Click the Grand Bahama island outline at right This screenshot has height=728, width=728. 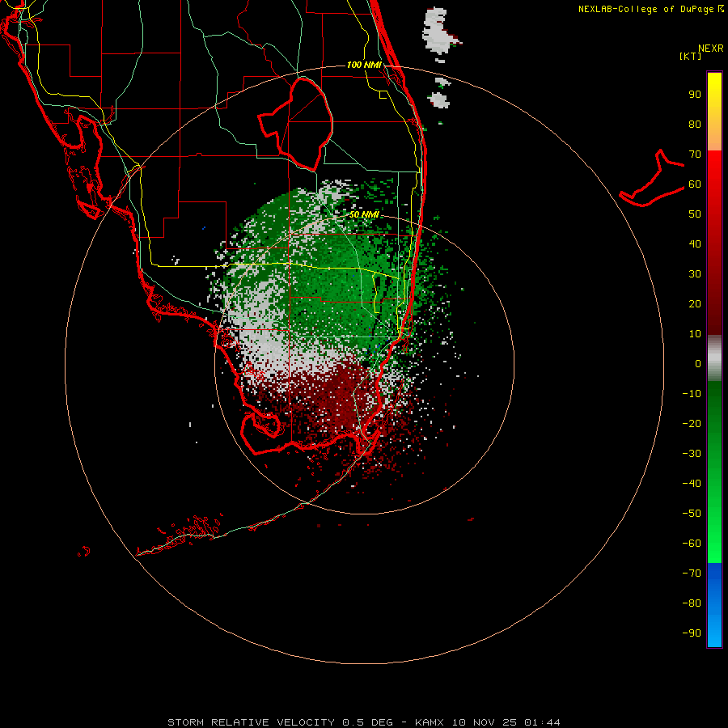pos(652,178)
